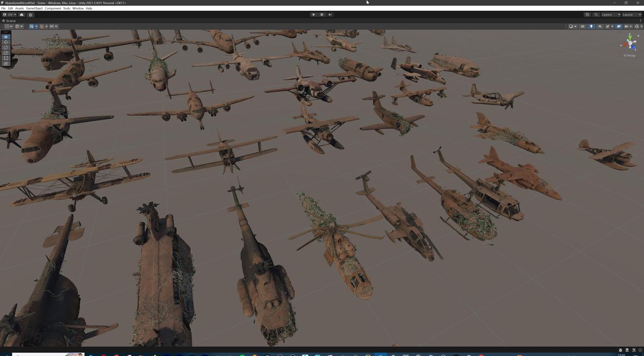This screenshot has width=644, height=356.
Task: Open the OV account dropdown
Action: coord(9,14)
